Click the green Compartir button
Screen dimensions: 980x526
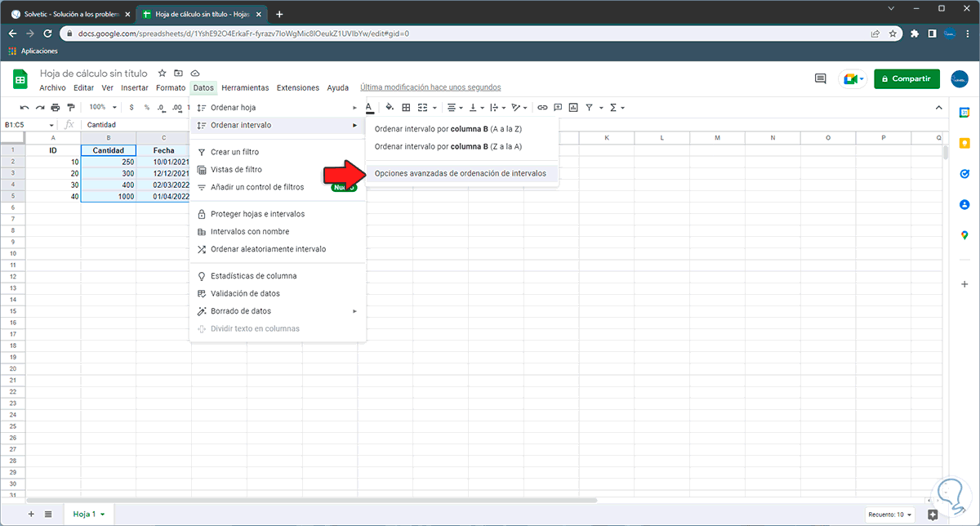point(906,78)
